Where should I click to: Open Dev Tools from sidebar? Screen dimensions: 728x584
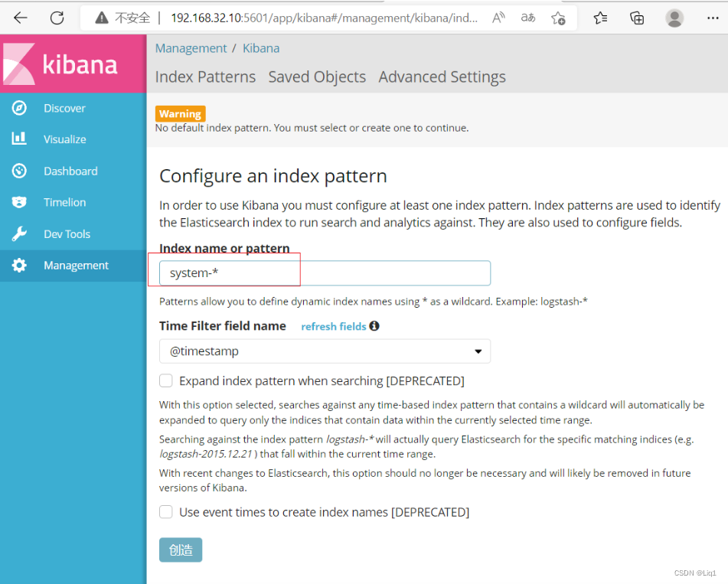click(73, 234)
